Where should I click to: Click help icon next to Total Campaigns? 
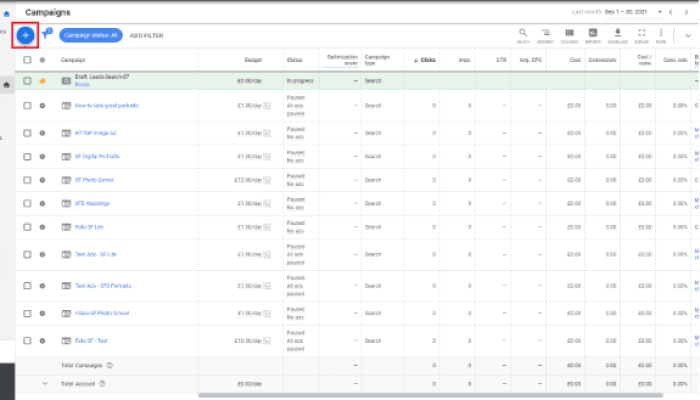pos(110,365)
